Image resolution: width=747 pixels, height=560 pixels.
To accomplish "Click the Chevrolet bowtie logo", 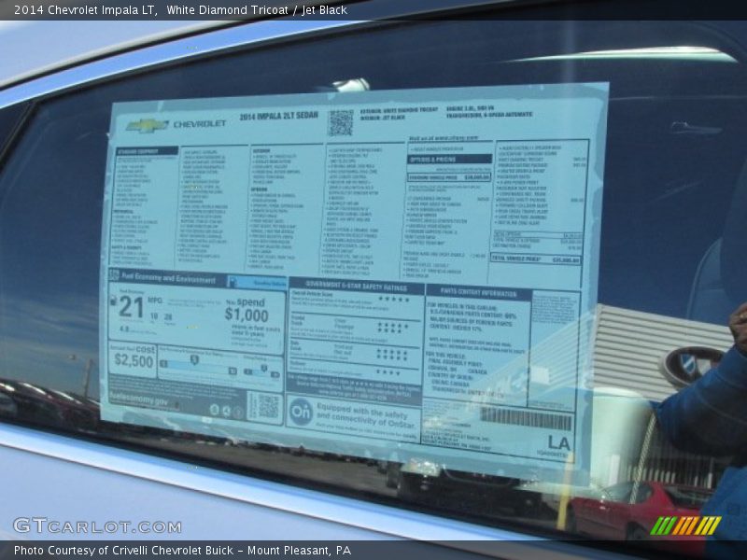I will [x=147, y=125].
